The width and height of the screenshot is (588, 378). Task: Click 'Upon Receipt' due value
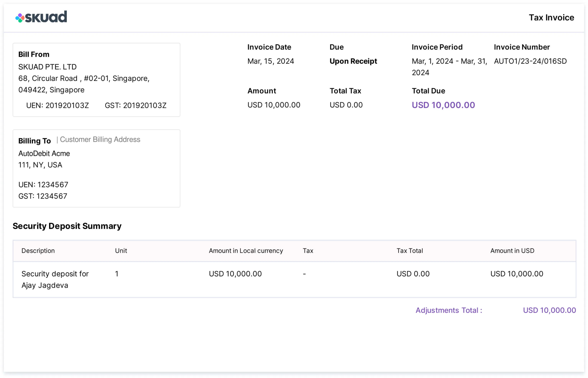(353, 61)
